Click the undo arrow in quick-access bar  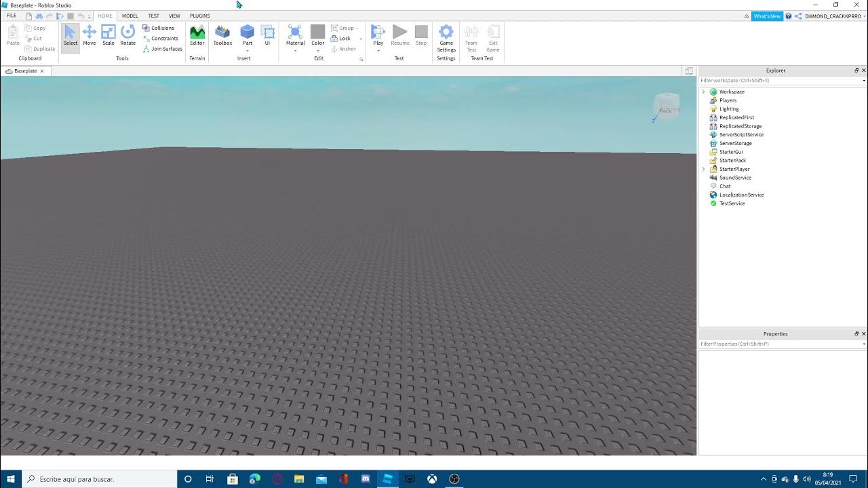click(x=80, y=16)
